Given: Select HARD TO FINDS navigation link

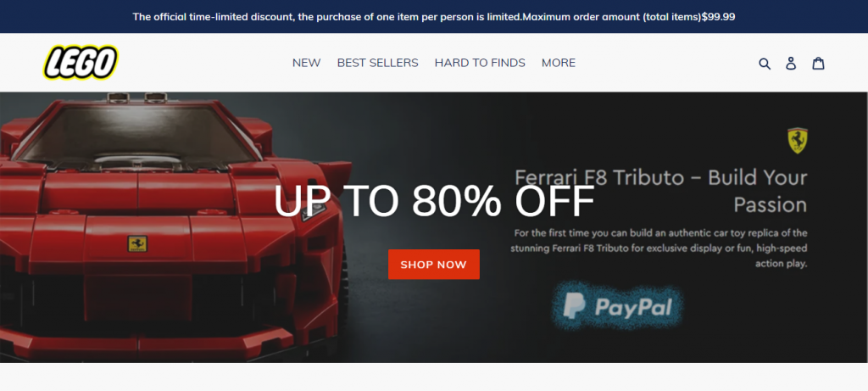Looking at the screenshot, I should [480, 63].
